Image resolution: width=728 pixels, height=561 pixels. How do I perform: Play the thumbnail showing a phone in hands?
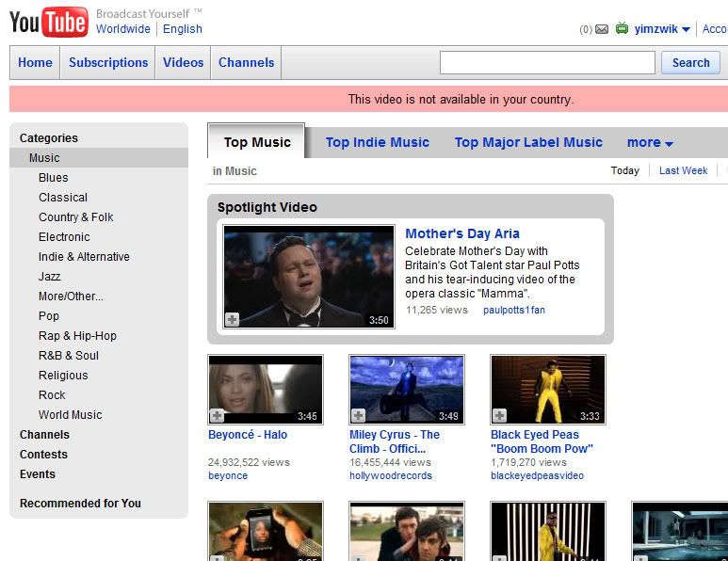tap(266, 531)
